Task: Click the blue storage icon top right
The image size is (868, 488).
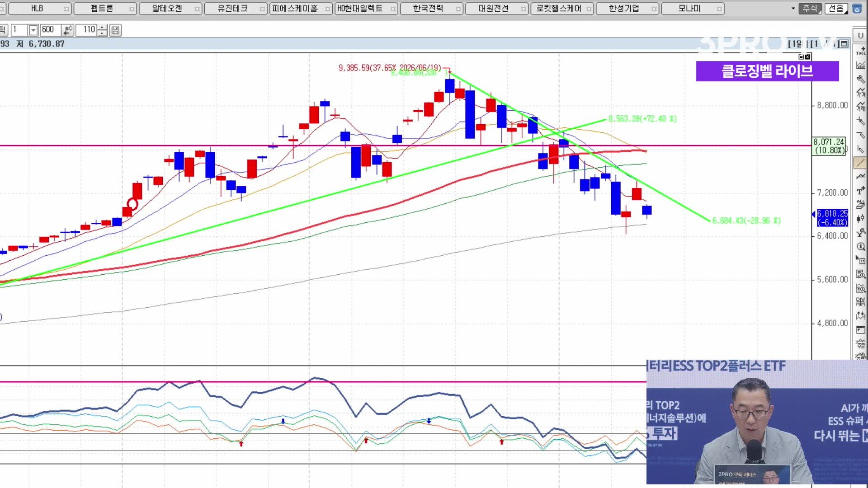Action: [x=857, y=9]
